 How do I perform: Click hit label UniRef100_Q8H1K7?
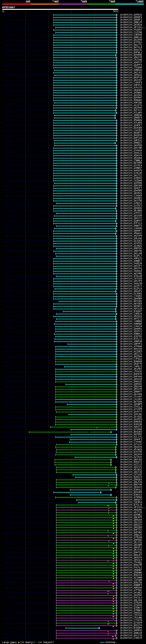[x=131, y=500]
